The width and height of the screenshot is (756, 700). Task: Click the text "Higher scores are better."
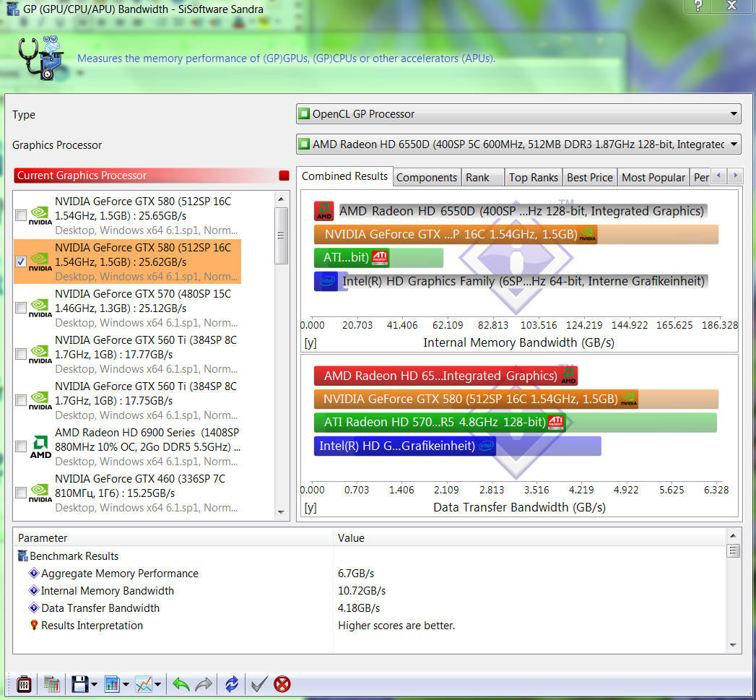(x=396, y=625)
